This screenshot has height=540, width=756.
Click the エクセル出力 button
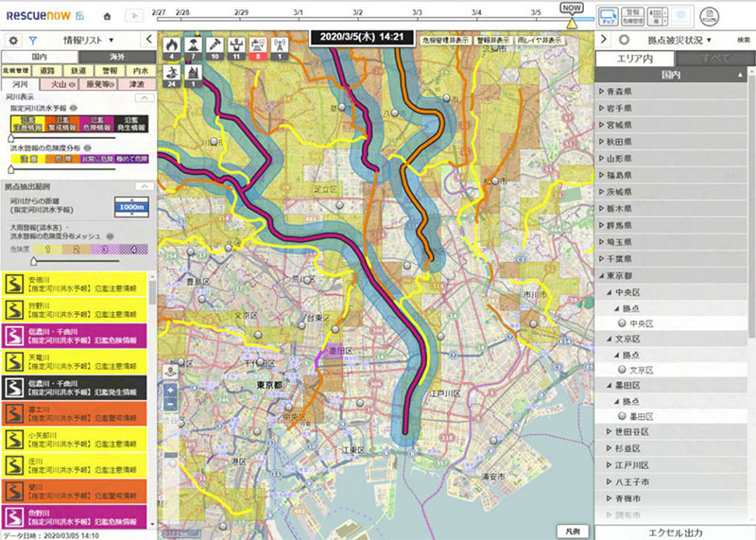[674, 532]
